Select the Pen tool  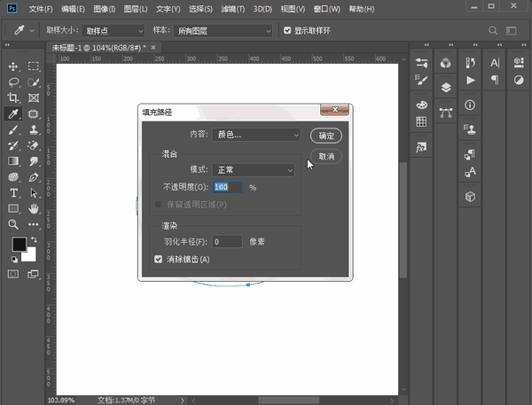coord(34,177)
